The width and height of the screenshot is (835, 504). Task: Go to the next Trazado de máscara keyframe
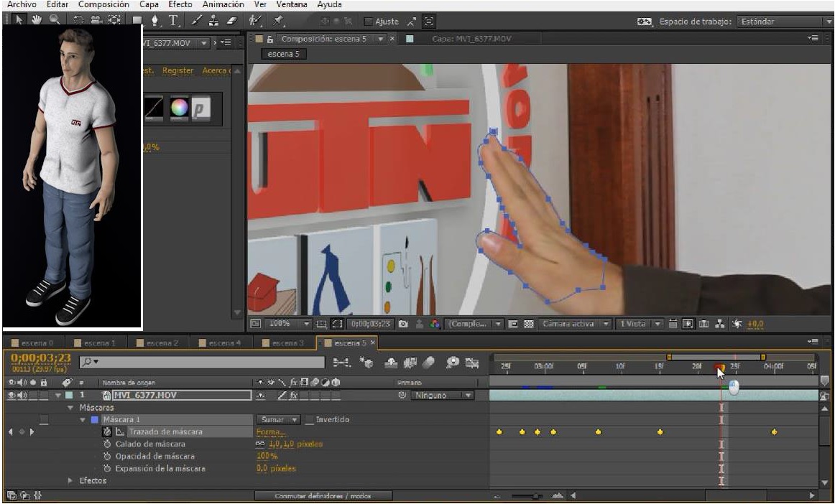(32, 431)
